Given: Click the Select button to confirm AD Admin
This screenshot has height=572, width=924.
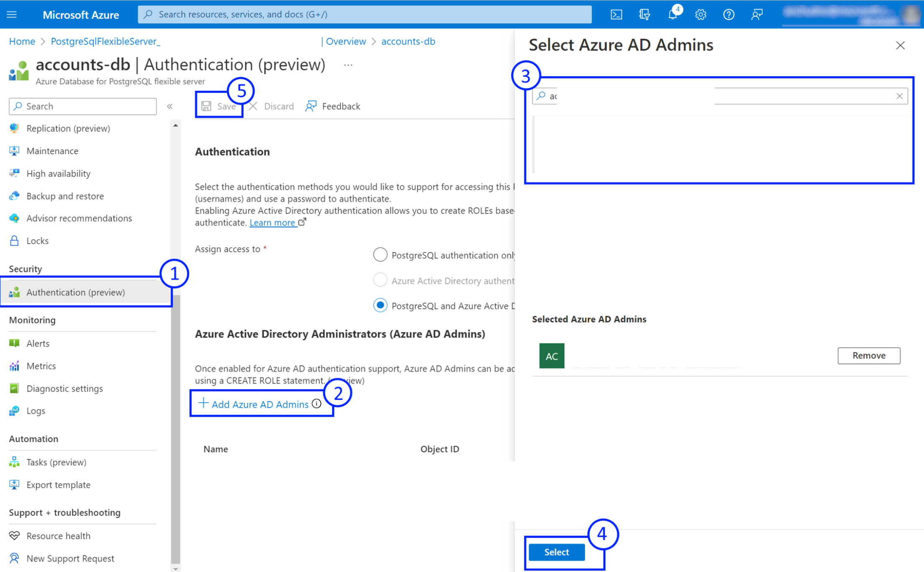Looking at the screenshot, I should pyautogui.click(x=557, y=551).
